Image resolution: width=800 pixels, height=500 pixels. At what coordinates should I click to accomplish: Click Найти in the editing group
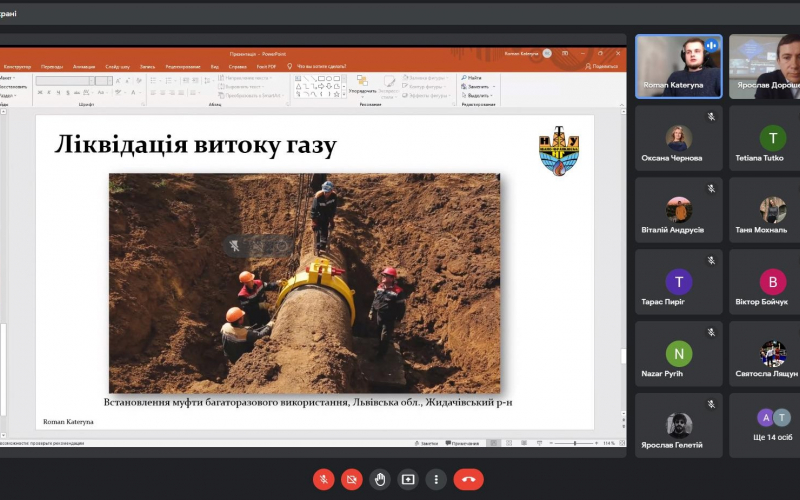coord(471,78)
